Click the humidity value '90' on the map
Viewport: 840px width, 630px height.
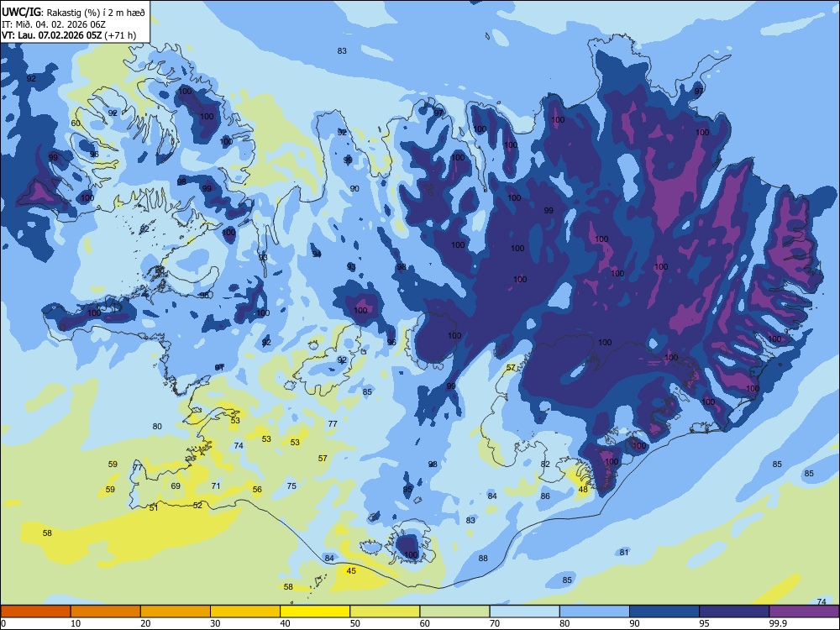(x=354, y=188)
